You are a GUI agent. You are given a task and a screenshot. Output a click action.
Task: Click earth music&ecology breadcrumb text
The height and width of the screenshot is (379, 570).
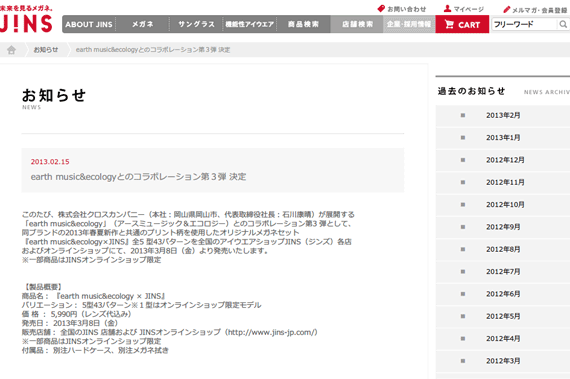click(153, 50)
